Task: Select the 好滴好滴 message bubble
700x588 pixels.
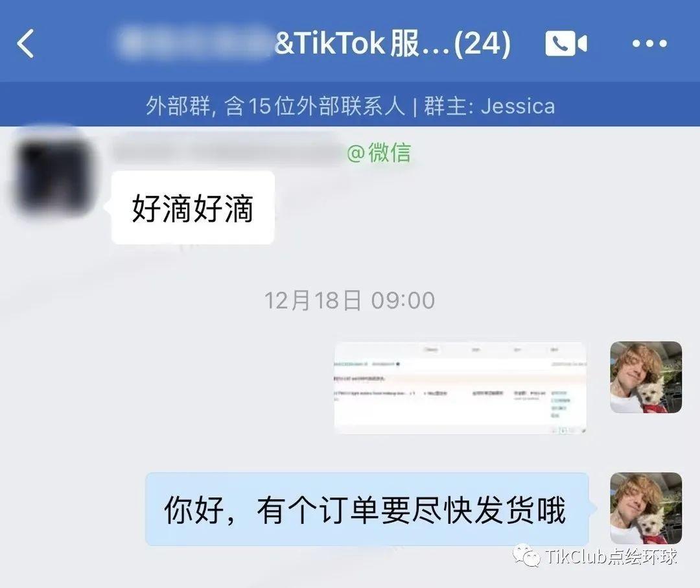Action: pos(193,207)
